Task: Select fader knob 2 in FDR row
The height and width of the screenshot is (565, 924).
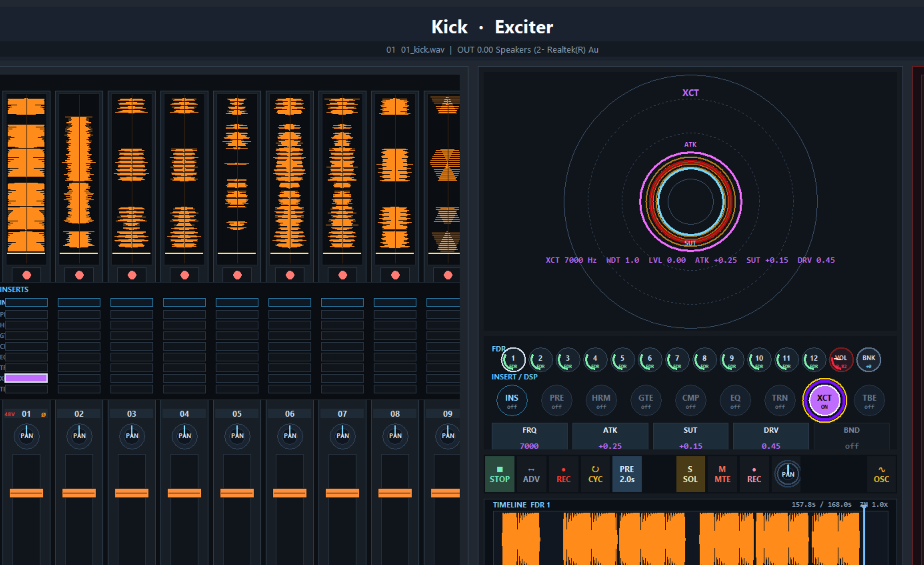Action: [x=540, y=360]
